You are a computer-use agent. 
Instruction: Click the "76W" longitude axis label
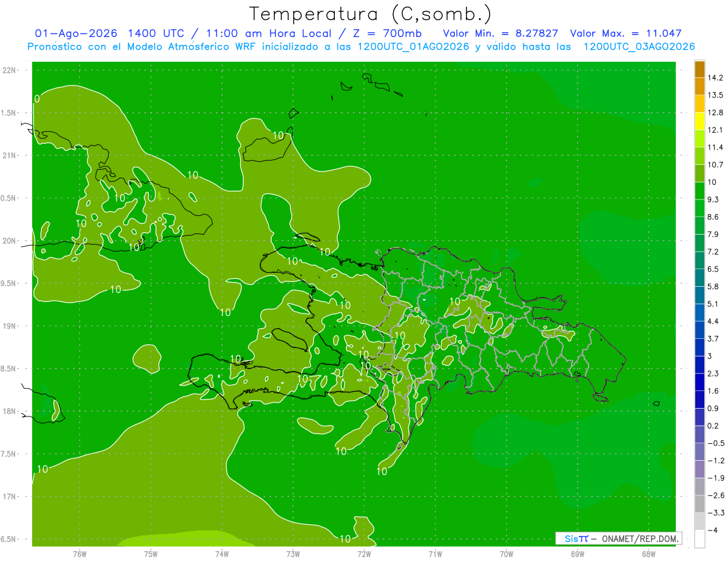(79, 554)
